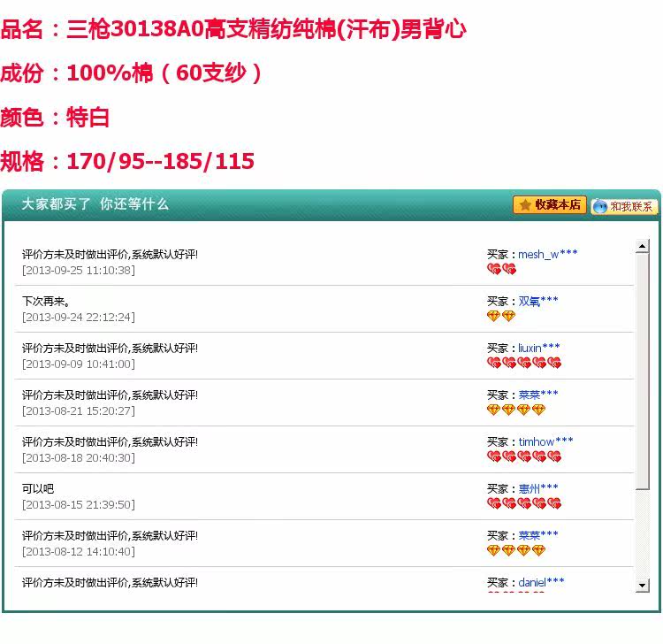Click the timestamp 2013-08-18 20:40:30

click(x=79, y=458)
